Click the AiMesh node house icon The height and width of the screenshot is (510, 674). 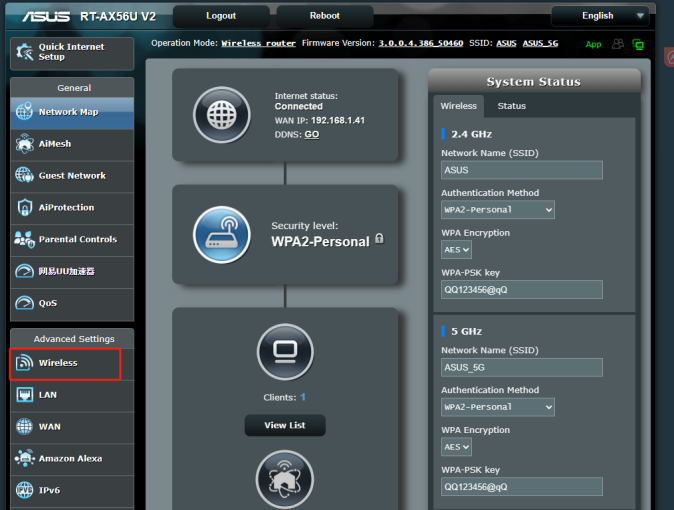pyautogui.click(x=285, y=479)
